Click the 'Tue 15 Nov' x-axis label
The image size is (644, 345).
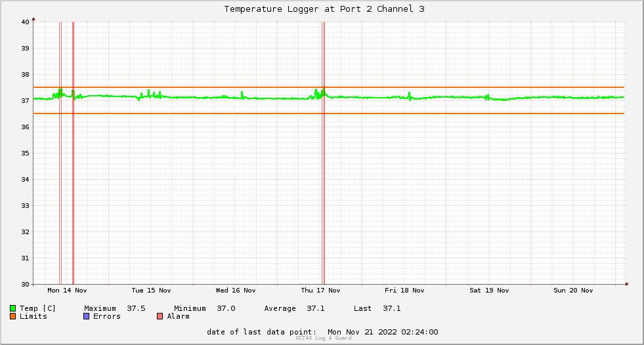(x=151, y=291)
